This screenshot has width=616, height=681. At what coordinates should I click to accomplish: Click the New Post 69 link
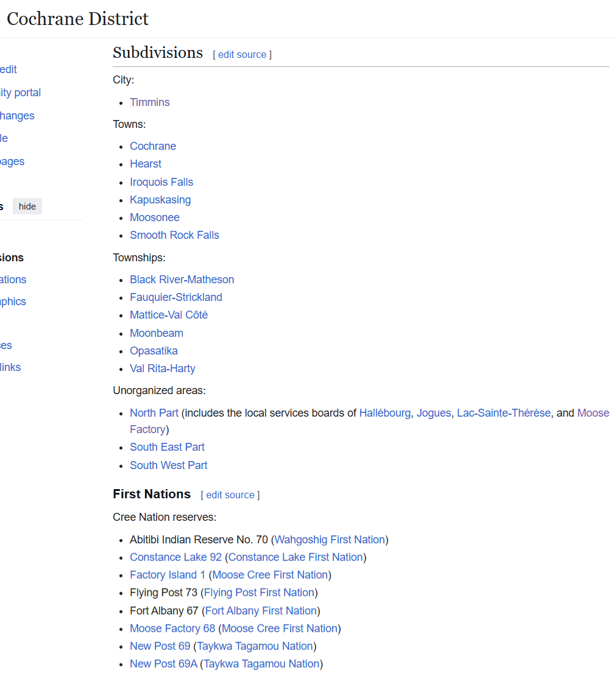pos(160,646)
